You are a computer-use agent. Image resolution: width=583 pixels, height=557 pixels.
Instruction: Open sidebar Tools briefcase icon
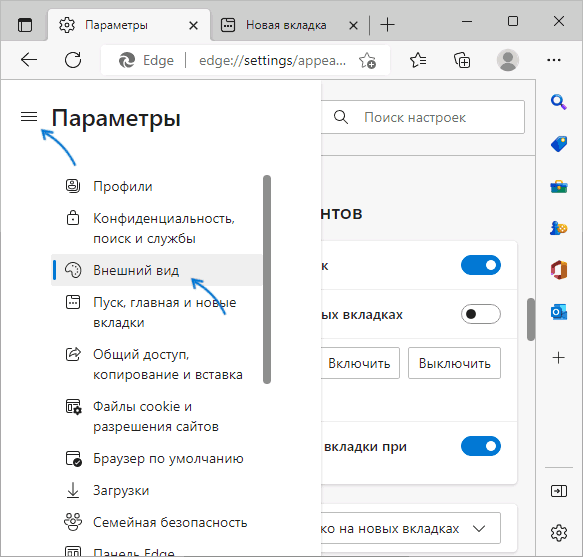559,186
